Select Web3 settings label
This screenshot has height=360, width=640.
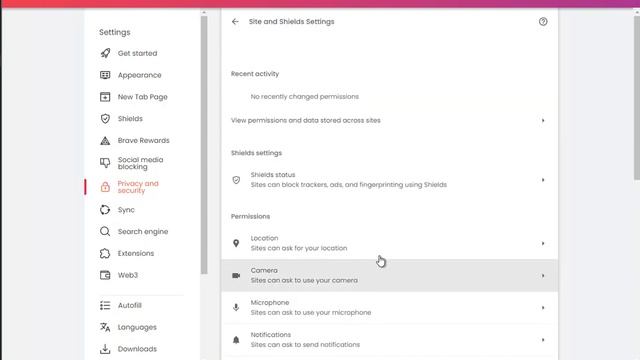(x=128, y=275)
